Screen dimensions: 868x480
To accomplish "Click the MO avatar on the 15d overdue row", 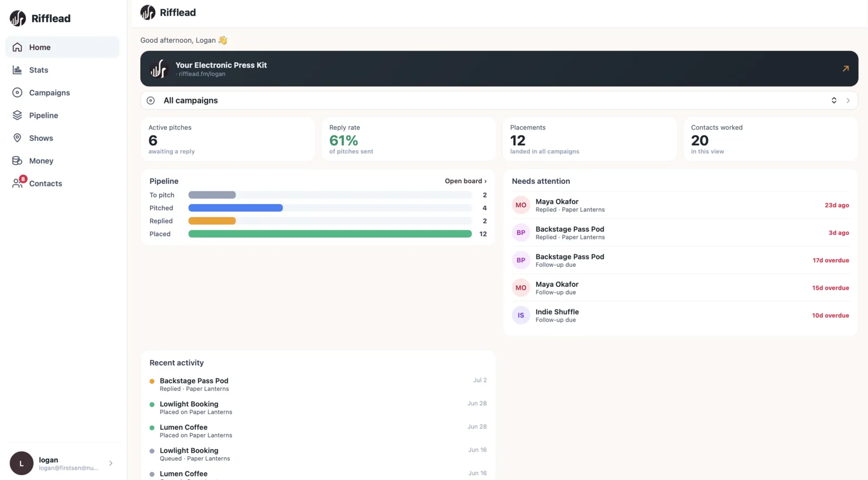I will [x=521, y=288].
